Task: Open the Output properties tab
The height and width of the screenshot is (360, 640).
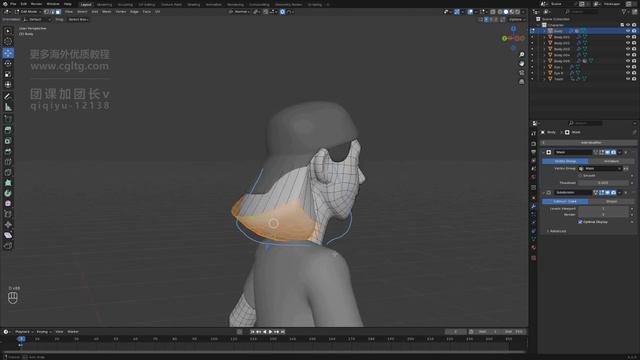Action: coord(533,152)
